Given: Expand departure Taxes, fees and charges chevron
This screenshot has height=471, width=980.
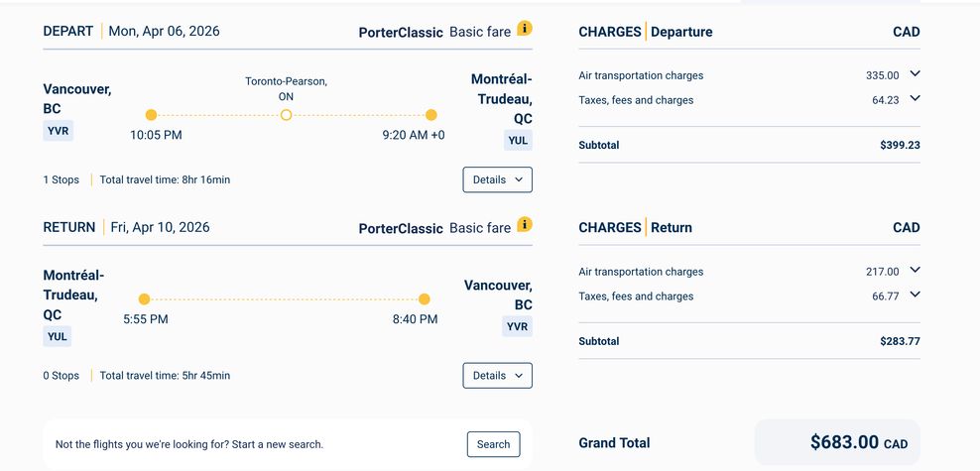Looking at the screenshot, I should click(x=915, y=99).
